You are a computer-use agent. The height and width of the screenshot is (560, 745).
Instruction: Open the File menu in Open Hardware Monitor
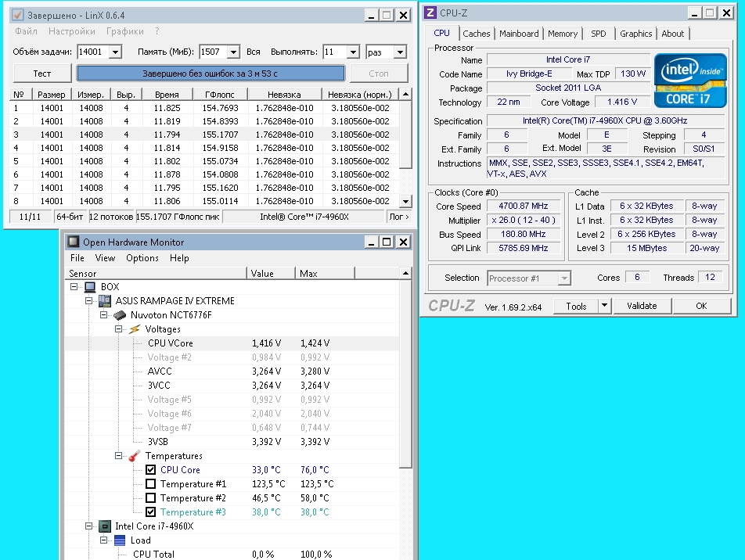point(77,258)
